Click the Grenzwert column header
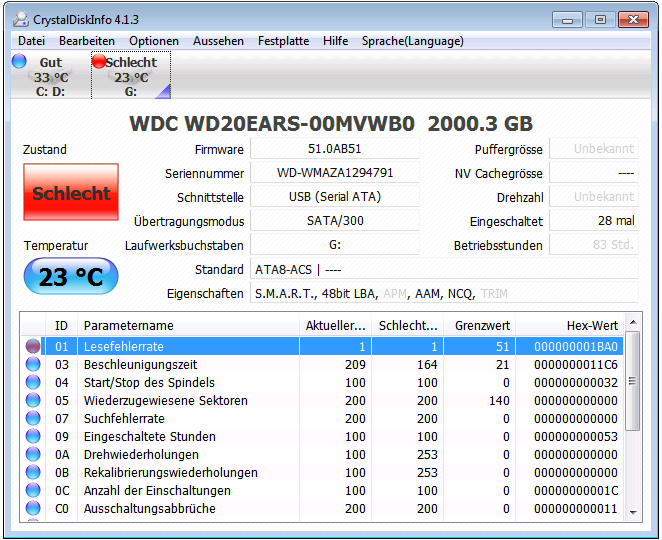This screenshot has height=540, width=662. (x=480, y=326)
